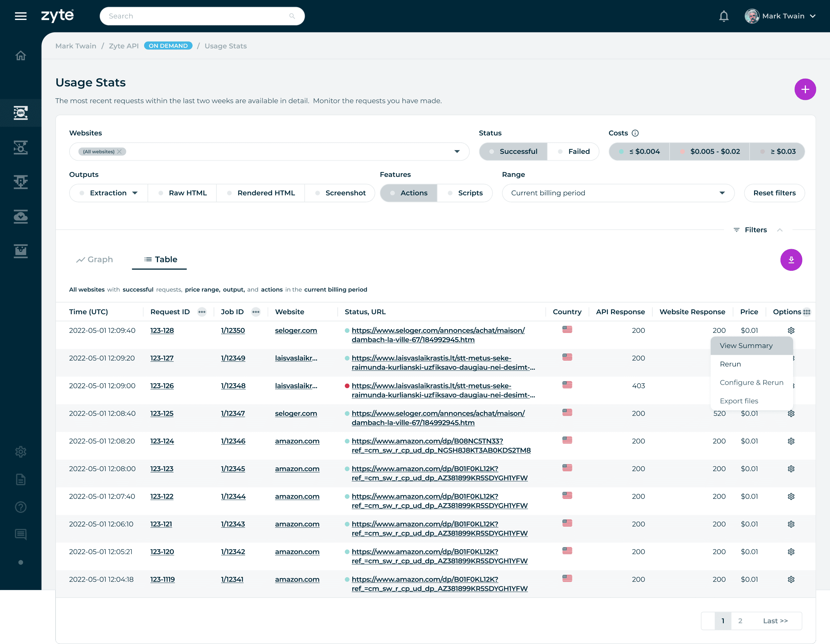This screenshot has width=830, height=644.
Task: Open the gear options for request 123-124
Action: 791,441
